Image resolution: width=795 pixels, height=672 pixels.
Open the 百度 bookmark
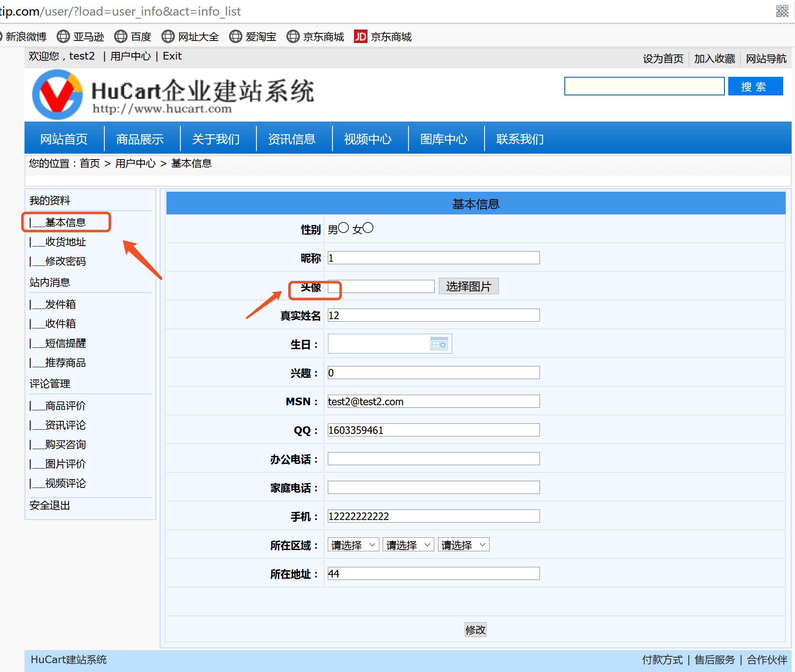pos(133,37)
